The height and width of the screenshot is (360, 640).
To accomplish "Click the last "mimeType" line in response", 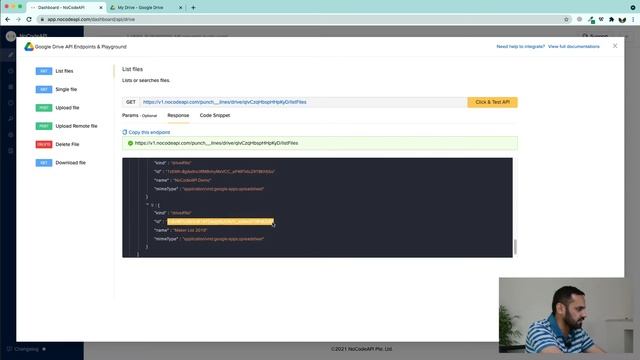I will [x=209, y=239].
